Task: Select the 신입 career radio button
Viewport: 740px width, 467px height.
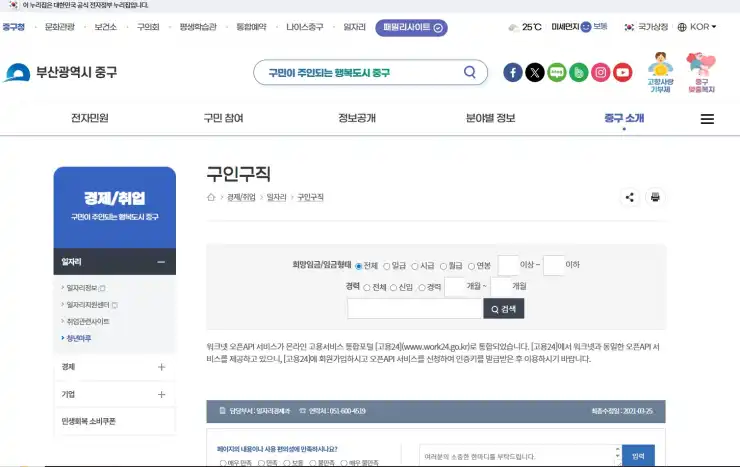Action: 393,288
